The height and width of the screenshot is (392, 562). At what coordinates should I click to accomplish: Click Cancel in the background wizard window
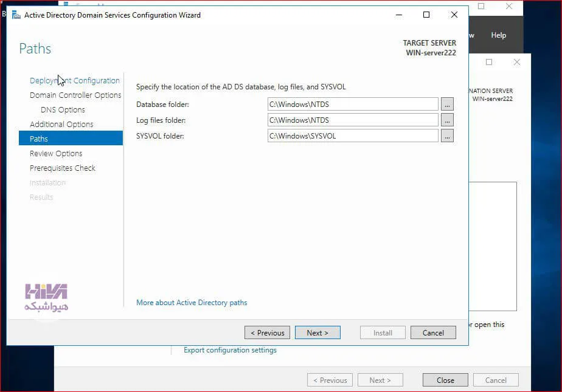496,380
